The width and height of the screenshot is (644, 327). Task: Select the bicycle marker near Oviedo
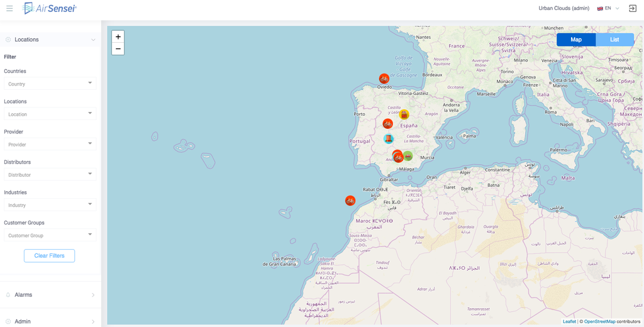[384, 79]
